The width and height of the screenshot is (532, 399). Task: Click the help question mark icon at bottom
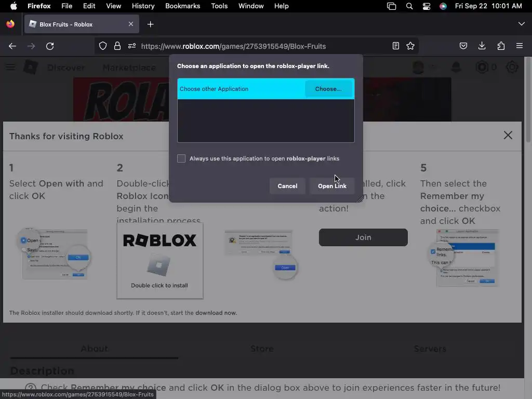coord(31,388)
